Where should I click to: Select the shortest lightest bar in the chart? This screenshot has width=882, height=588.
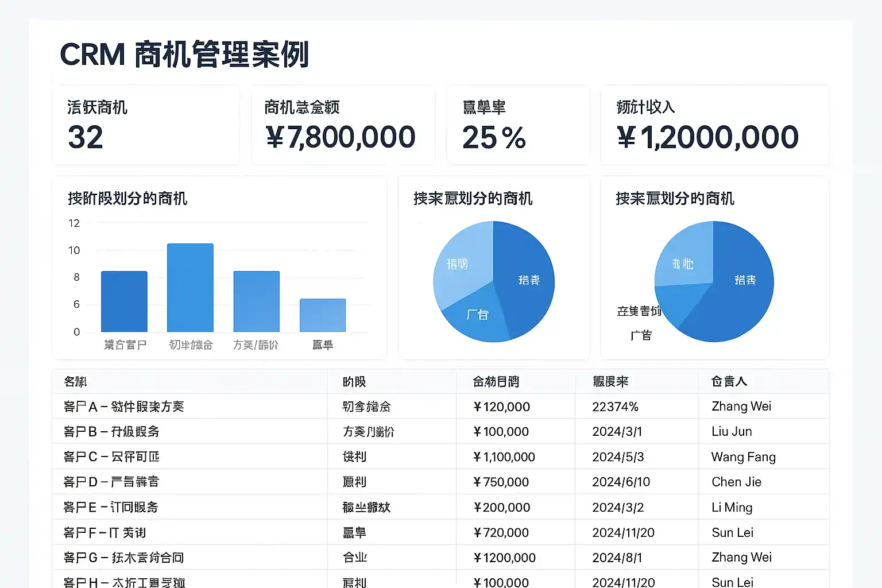[x=323, y=315]
